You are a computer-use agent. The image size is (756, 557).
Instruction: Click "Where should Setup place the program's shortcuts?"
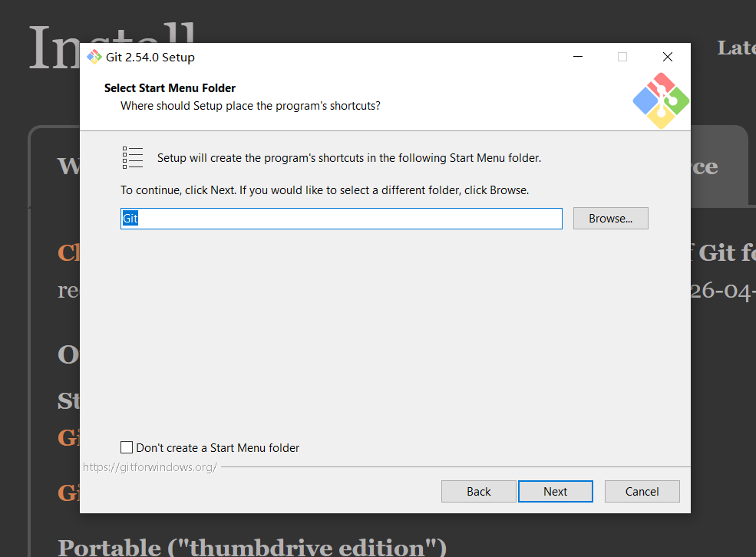point(250,106)
